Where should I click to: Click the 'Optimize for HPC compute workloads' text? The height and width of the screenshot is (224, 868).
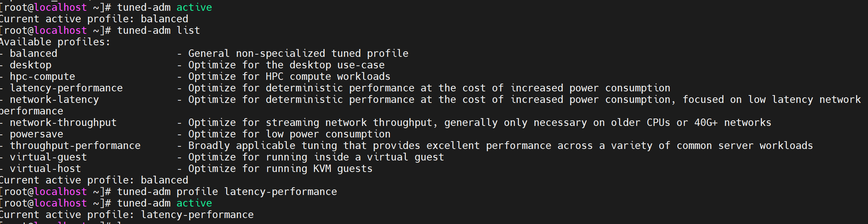(289, 77)
